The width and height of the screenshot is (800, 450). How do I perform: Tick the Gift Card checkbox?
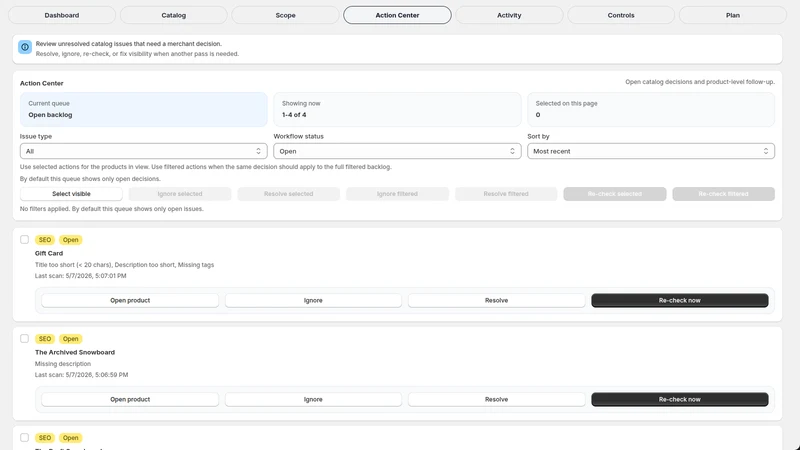[x=24, y=239]
